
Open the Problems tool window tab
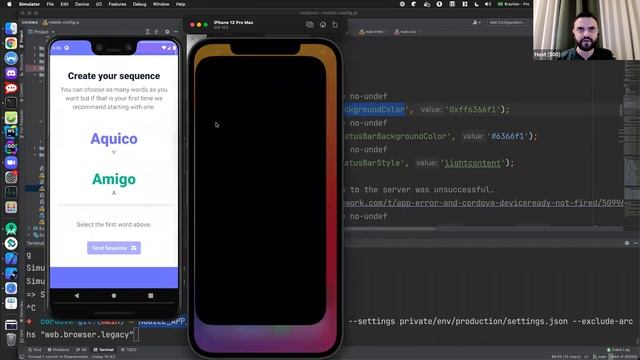[x=58, y=350]
